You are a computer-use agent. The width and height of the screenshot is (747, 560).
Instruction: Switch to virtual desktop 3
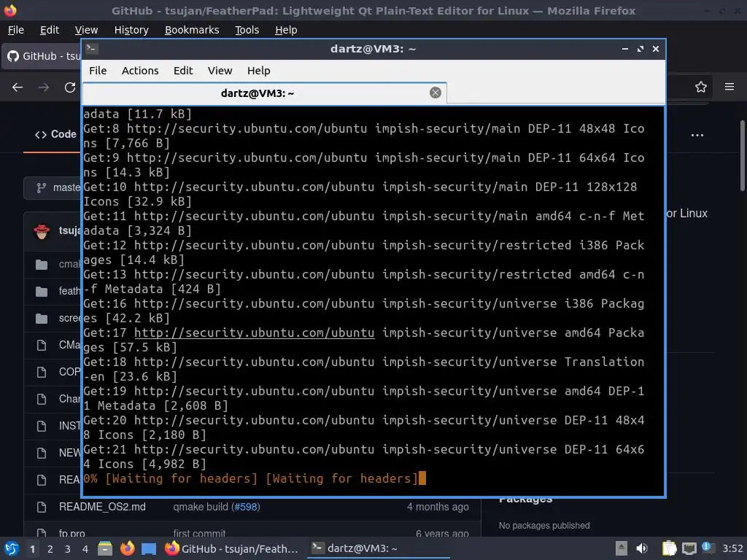point(68,549)
